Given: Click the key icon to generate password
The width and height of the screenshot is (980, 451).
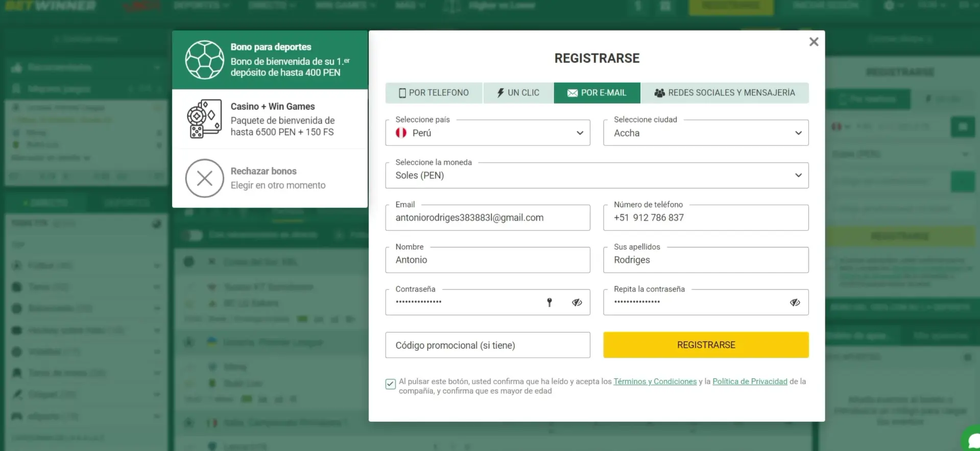Looking at the screenshot, I should [x=549, y=302].
